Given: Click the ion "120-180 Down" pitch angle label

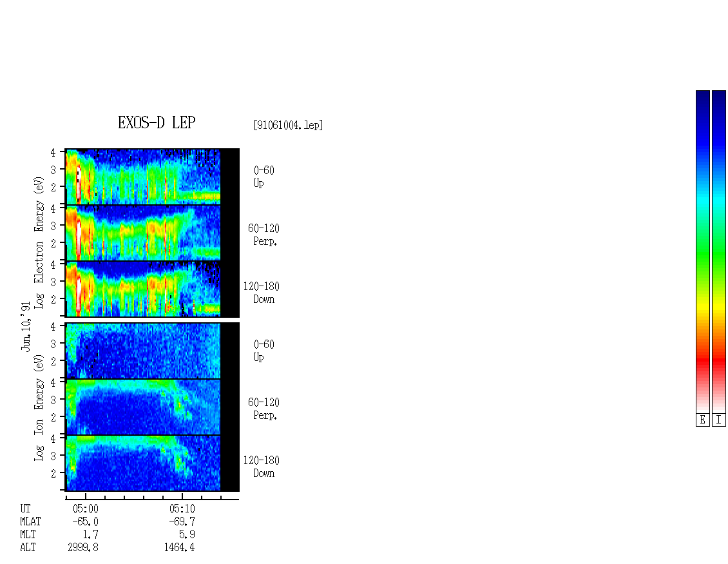Looking at the screenshot, I should [262, 467].
